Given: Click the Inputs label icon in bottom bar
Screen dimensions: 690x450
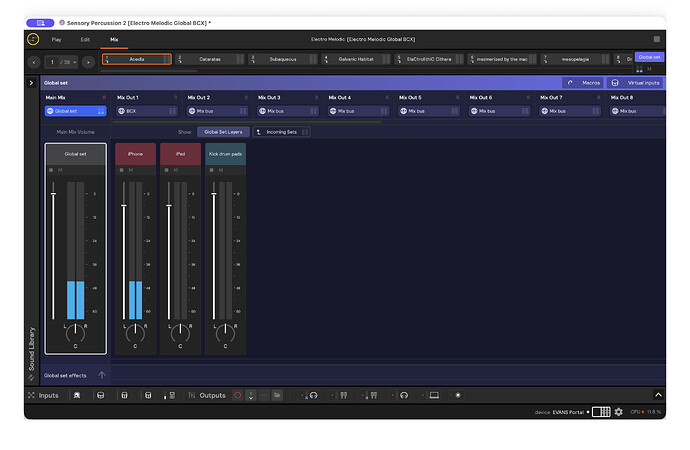Looking at the screenshot, I should [31, 395].
